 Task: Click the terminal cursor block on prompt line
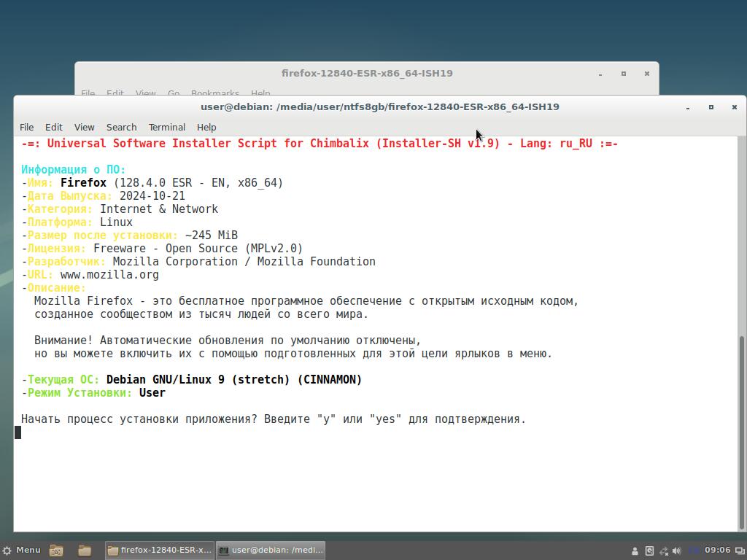[x=18, y=432]
